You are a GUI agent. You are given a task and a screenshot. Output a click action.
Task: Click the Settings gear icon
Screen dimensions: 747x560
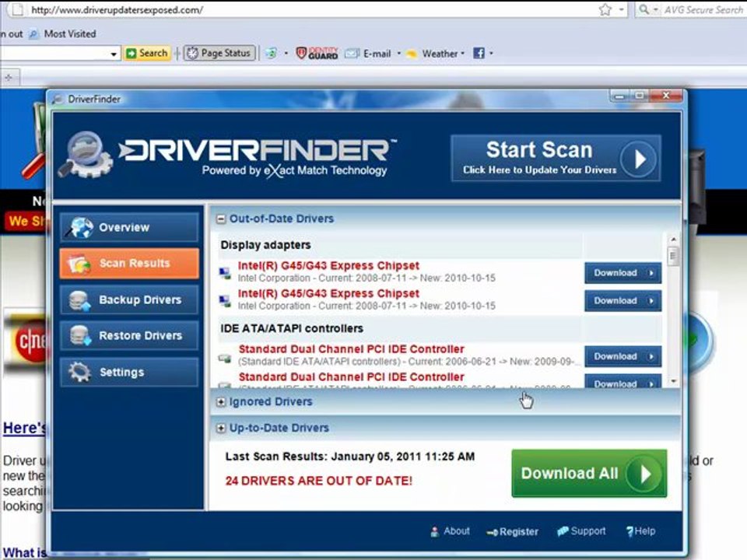pyautogui.click(x=79, y=372)
